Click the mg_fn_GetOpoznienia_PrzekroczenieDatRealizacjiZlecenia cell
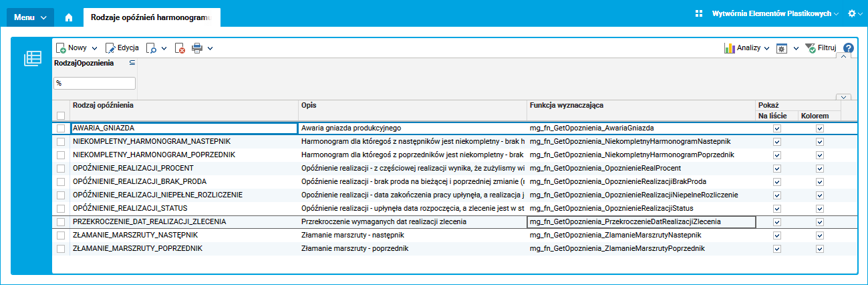This screenshot has height=285, width=868. click(x=641, y=222)
